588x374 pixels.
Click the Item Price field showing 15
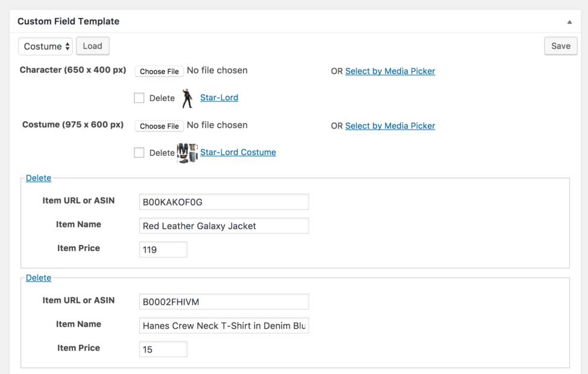[163, 349]
